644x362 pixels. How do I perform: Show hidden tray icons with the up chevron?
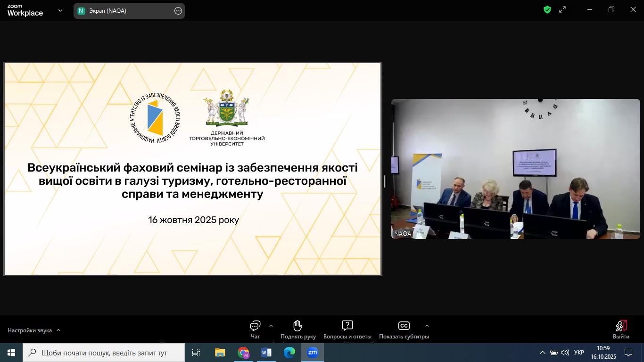[x=542, y=353]
